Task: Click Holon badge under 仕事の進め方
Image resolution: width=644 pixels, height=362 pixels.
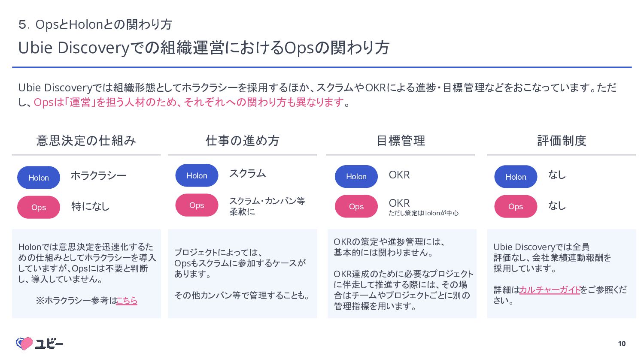Action: tap(197, 175)
